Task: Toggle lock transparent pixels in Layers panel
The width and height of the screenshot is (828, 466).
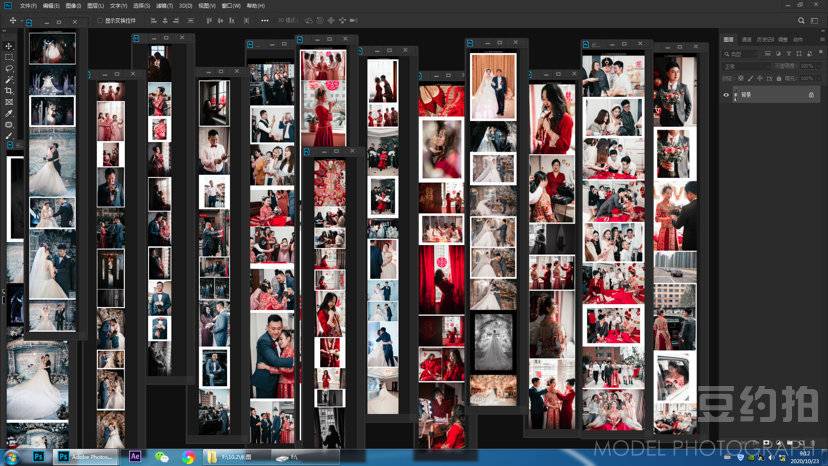Action: [740, 78]
